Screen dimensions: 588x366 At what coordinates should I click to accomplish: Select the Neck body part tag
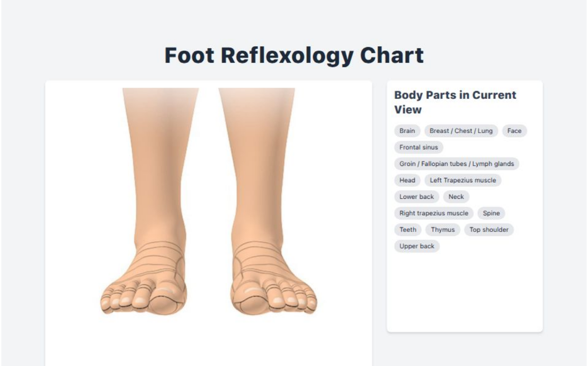[x=456, y=197]
